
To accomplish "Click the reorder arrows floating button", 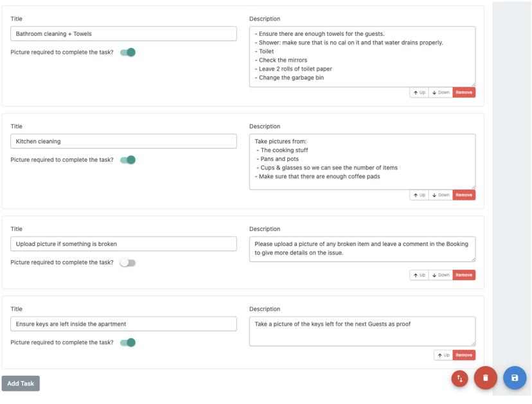I will pyautogui.click(x=459, y=379).
